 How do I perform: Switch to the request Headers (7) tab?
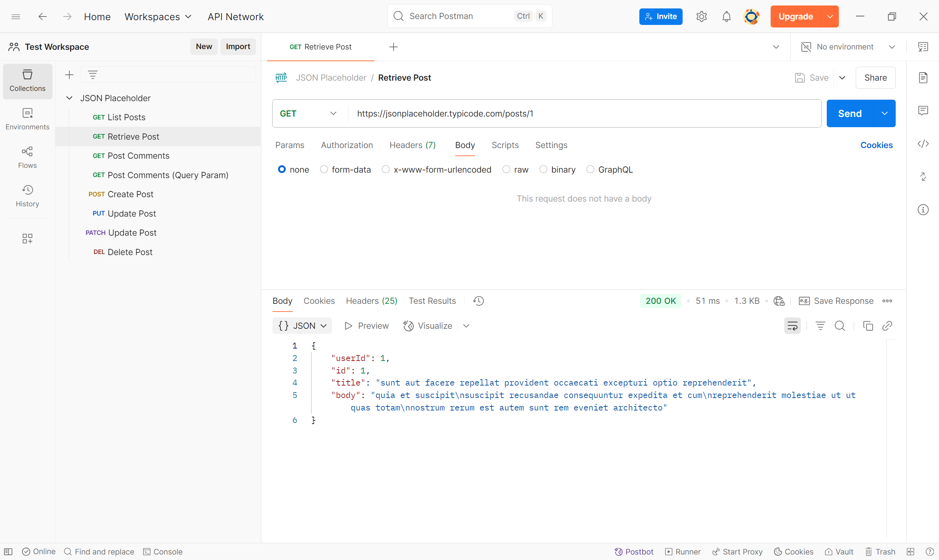(x=412, y=145)
